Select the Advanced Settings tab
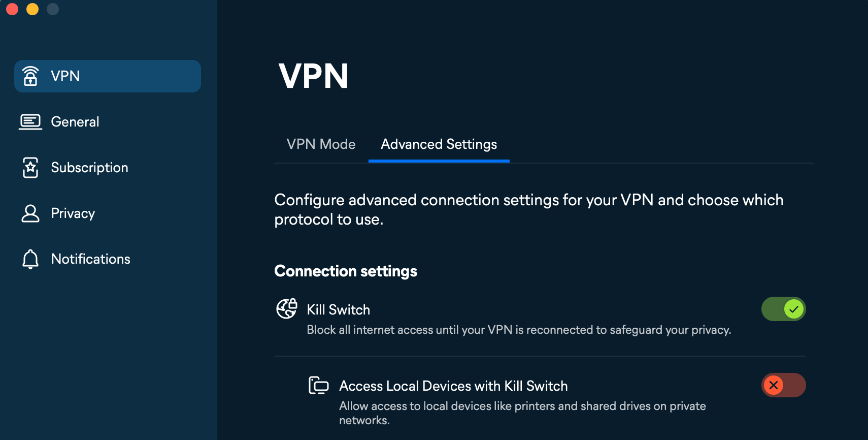Viewport: 868px width, 440px height. pos(439,144)
